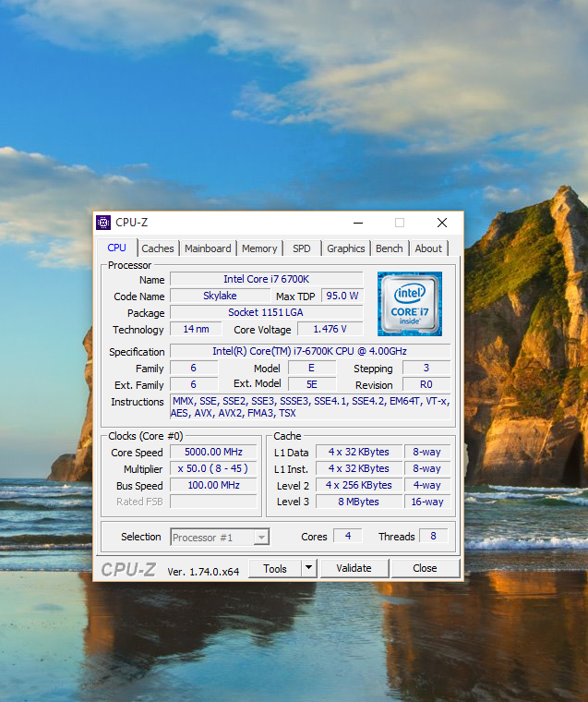Click the 14 nm technology value
This screenshot has width=588, height=702.
click(196, 329)
